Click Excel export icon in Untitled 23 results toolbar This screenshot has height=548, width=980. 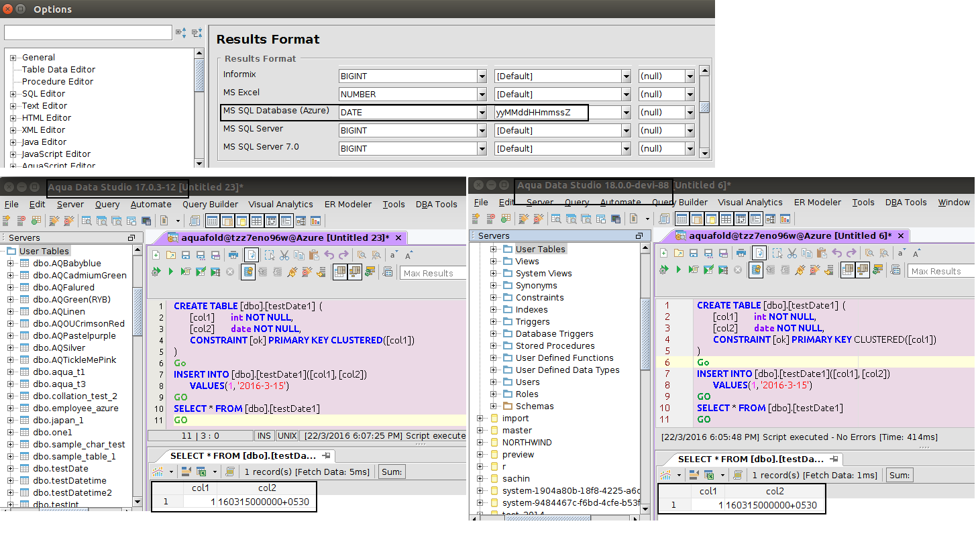201,472
